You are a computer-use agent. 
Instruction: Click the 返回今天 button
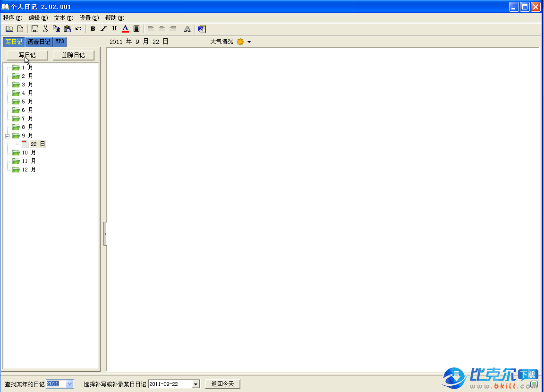(x=223, y=384)
